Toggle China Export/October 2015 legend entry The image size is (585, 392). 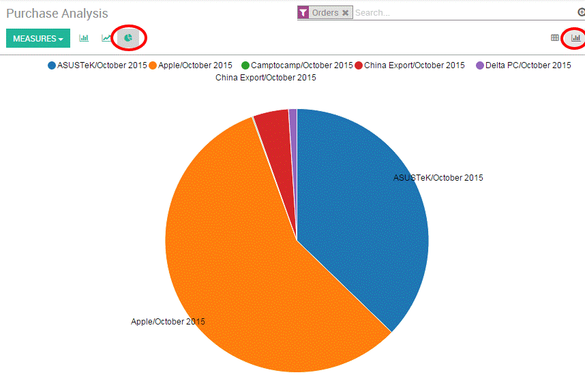pyautogui.click(x=410, y=65)
